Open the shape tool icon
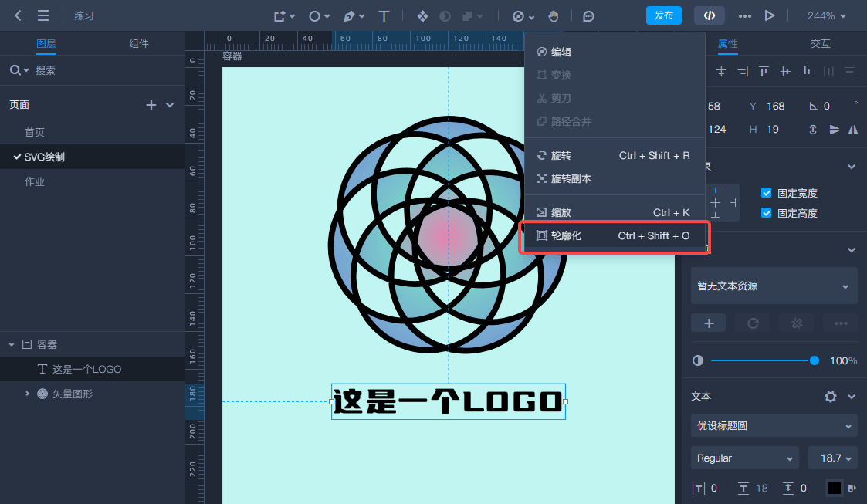This screenshot has width=867, height=504. click(x=313, y=15)
